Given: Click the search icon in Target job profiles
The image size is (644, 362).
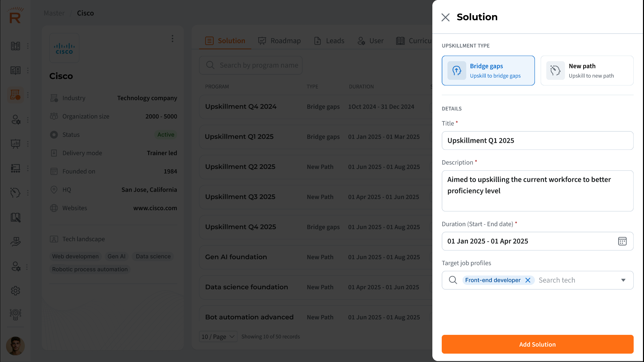Looking at the screenshot, I should pos(453,280).
